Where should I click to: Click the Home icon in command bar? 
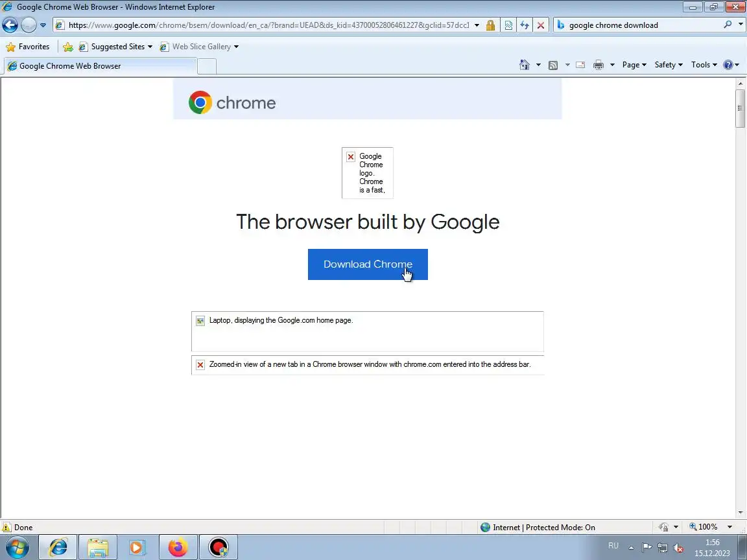525,65
